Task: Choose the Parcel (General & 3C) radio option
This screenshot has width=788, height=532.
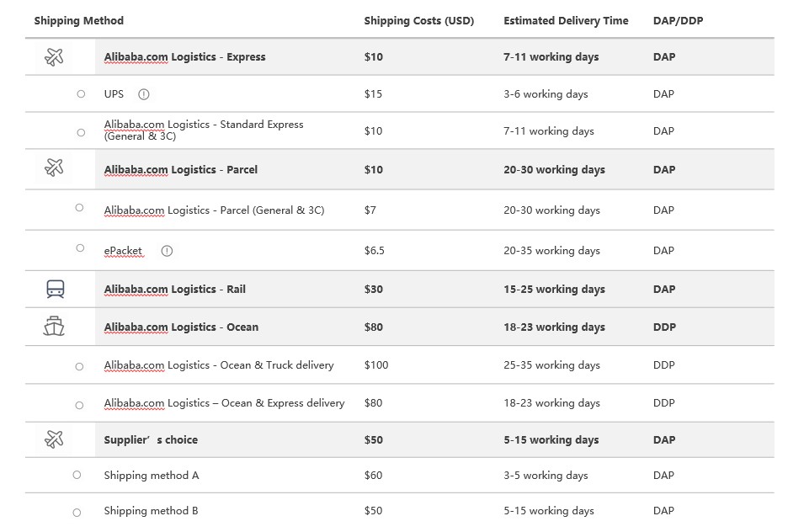Action: tap(79, 207)
